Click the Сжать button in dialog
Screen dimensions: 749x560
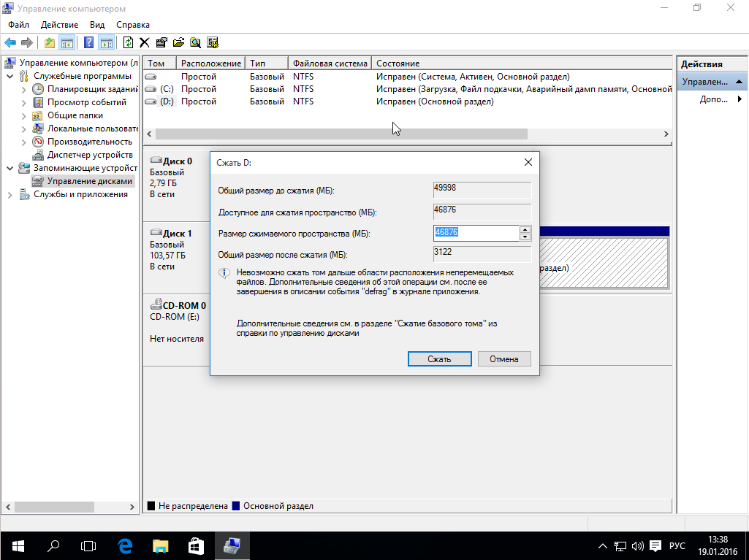(x=439, y=358)
